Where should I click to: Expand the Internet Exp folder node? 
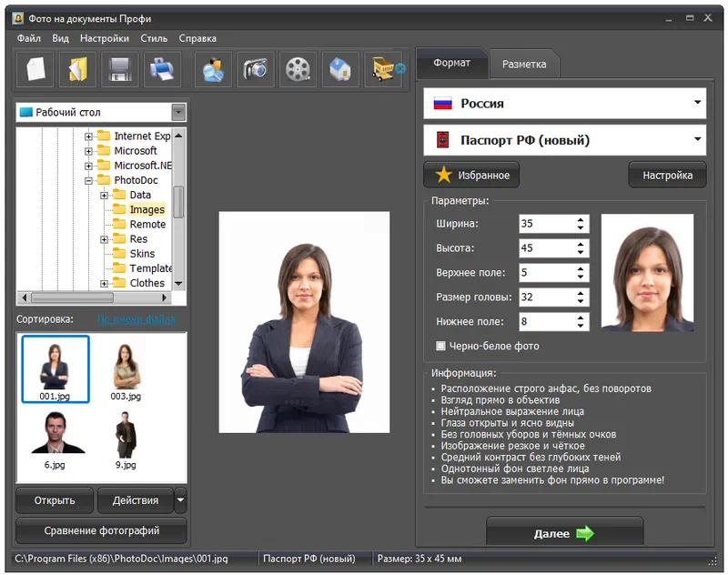[88, 136]
